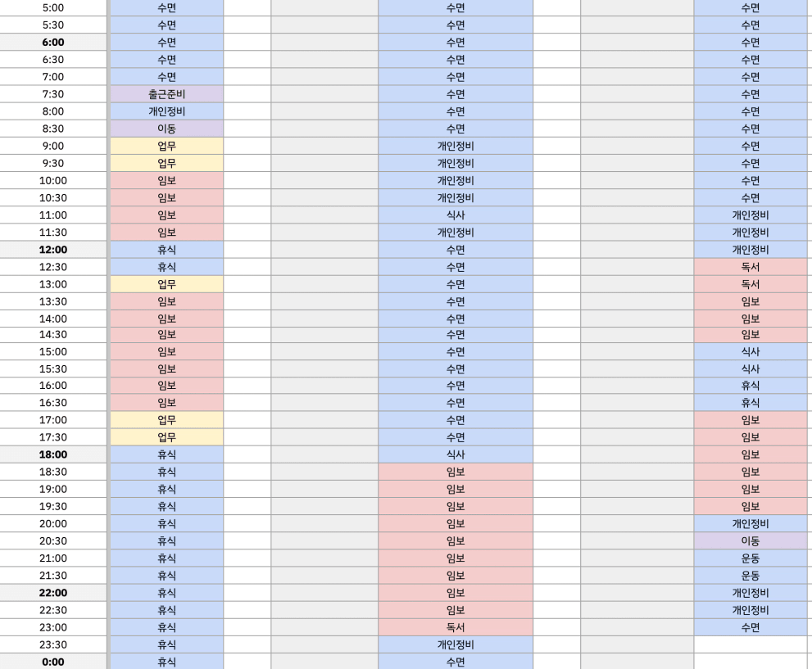812x669 pixels.
Task: Select the 개인정비 cell in the 23:30 row
Action: point(456,644)
